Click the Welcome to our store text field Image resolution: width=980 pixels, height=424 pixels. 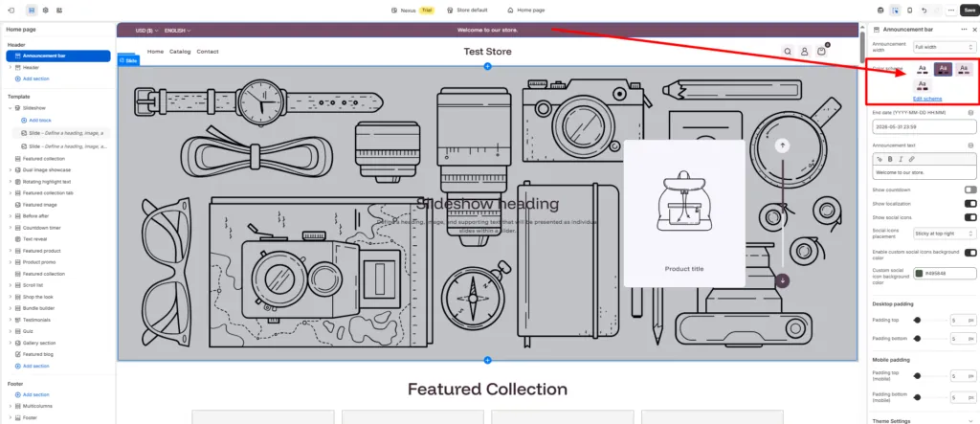[x=924, y=172]
